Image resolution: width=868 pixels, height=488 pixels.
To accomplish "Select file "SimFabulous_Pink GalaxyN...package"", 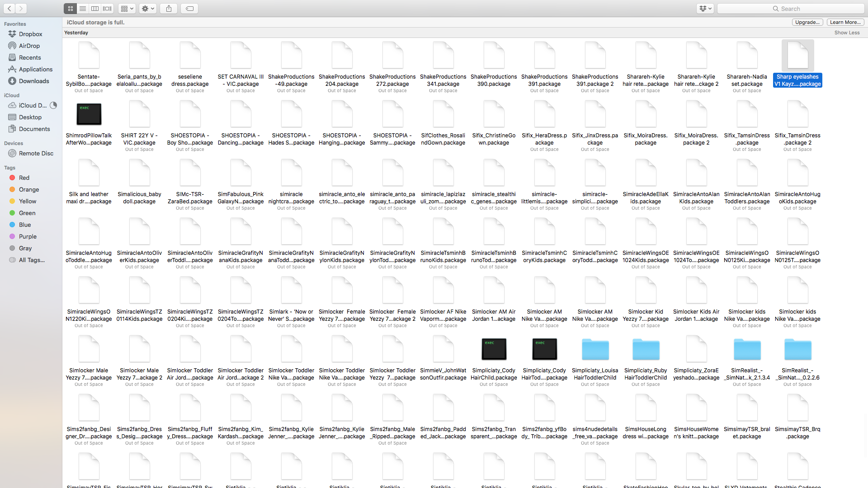I will click(x=241, y=173).
